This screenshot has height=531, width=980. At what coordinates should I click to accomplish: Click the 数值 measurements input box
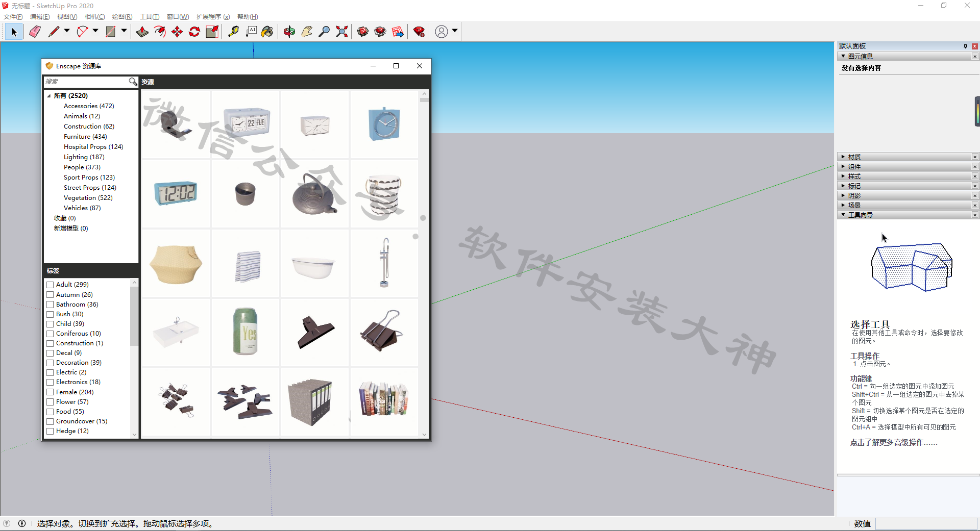(x=926, y=523)
